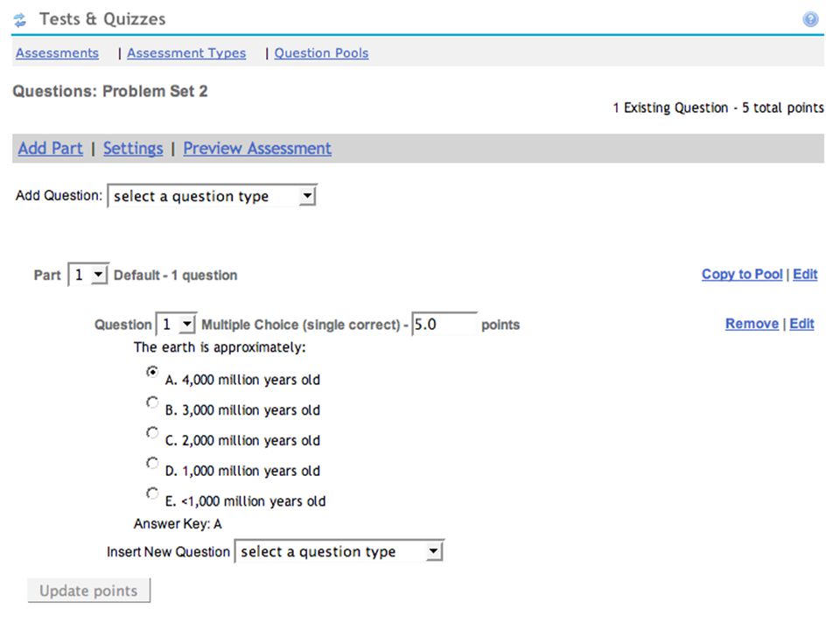The width and height of the screenshot is (840, 630).
Task: Go to the Assessments tab link
Action: (58, 53)
